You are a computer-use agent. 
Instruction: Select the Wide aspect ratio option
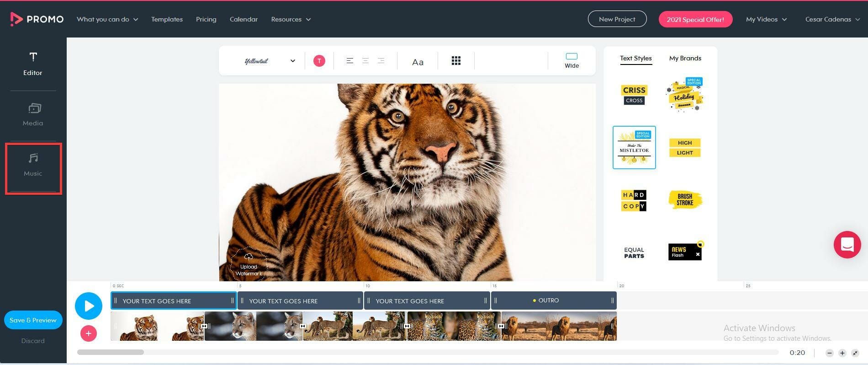(572, 60)
